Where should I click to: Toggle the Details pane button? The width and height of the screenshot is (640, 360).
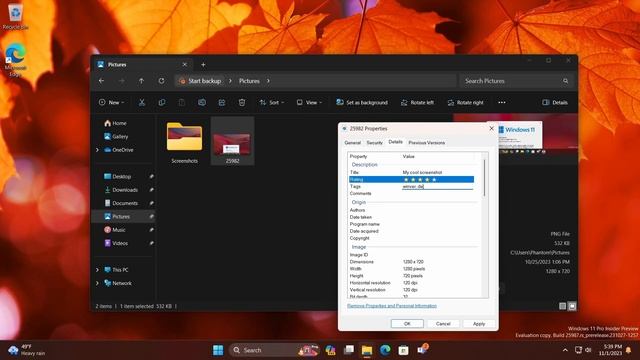click(555, 102)
